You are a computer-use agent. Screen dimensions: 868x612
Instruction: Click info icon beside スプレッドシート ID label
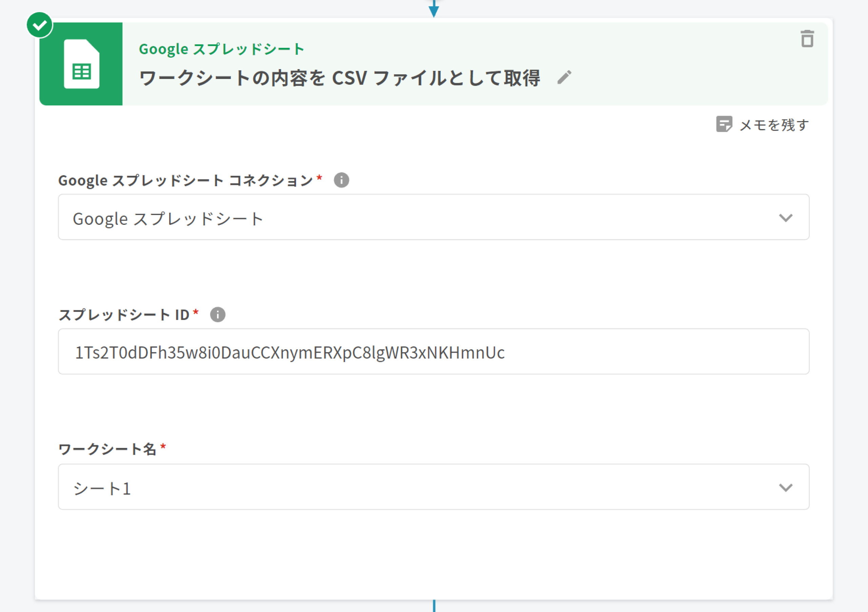[217, 315]
